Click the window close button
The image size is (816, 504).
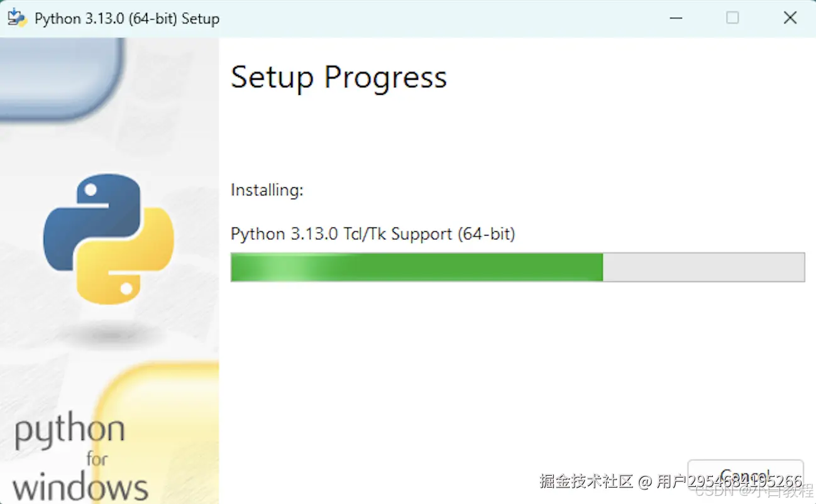pyautogui.click(x=790, y=18)
